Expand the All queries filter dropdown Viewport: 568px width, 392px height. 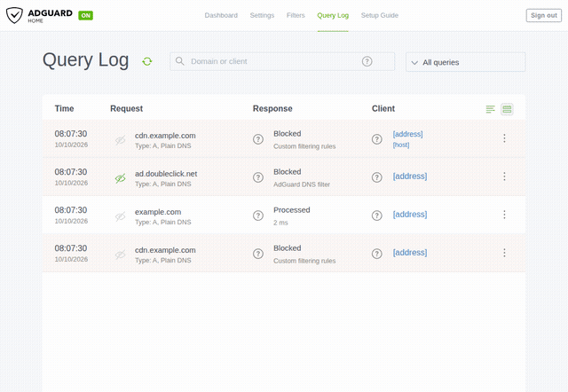point(465,62)
